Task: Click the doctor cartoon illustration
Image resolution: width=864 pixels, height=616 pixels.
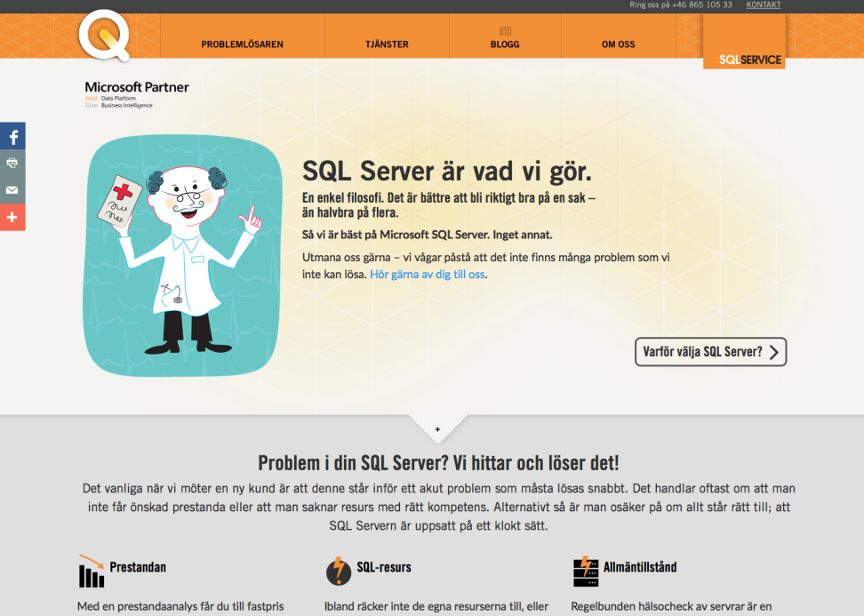Action: coord(182,256)
